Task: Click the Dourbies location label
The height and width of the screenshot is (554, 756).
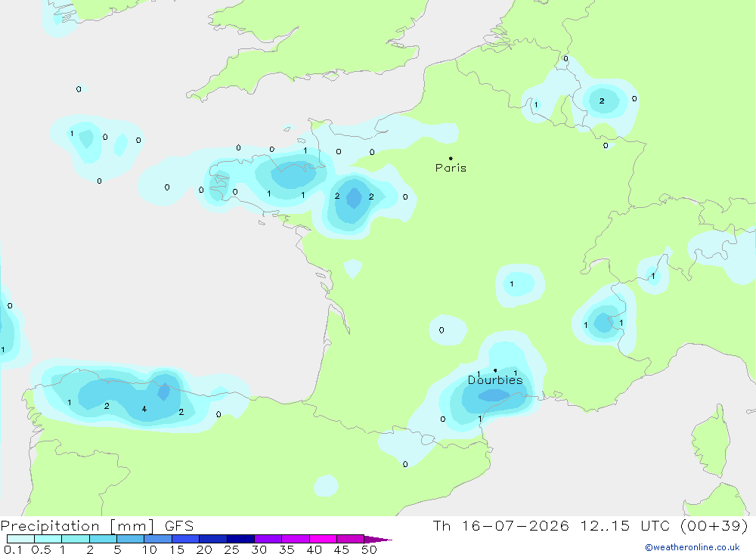Action: 495,380
